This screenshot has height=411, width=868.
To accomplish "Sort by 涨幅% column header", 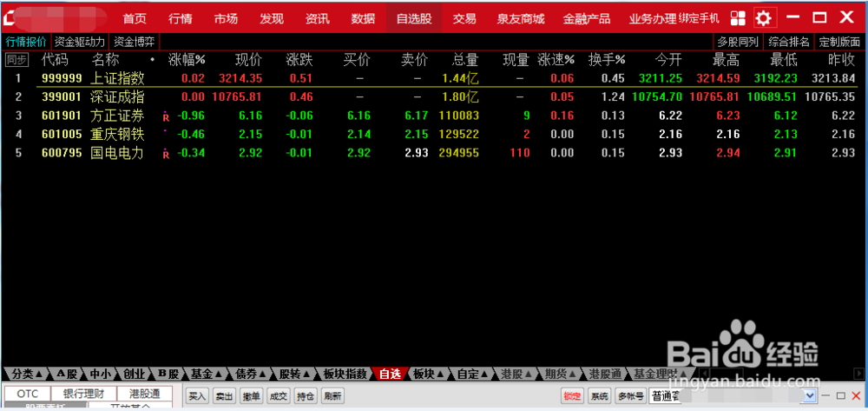I will 187,60.
